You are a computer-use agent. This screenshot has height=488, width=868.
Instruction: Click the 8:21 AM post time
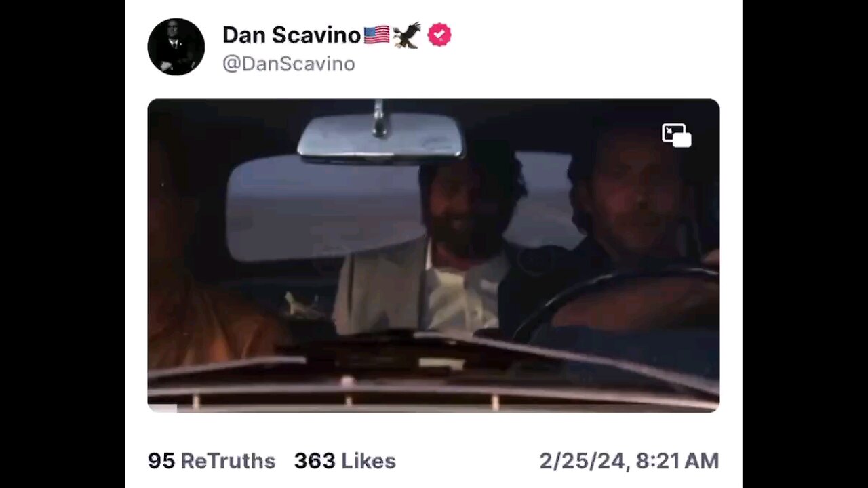coord(675,461)
